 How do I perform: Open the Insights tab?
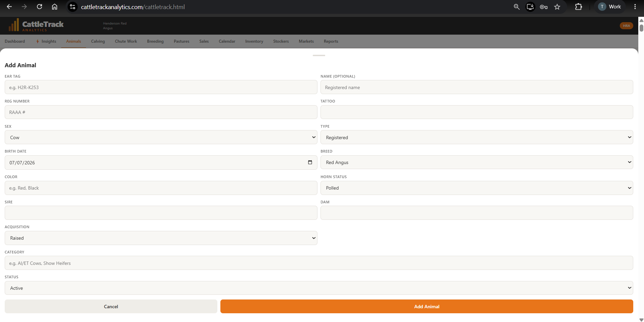(x=46, y=41)
